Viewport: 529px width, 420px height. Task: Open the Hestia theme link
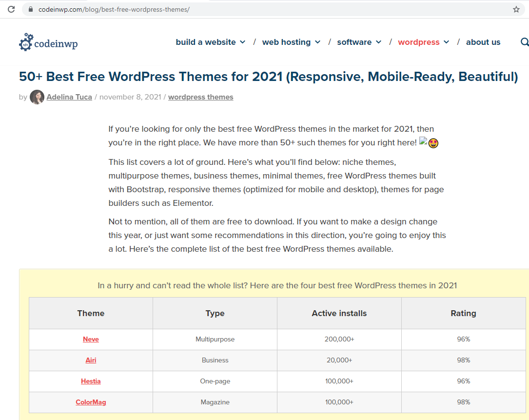point(91,381)
